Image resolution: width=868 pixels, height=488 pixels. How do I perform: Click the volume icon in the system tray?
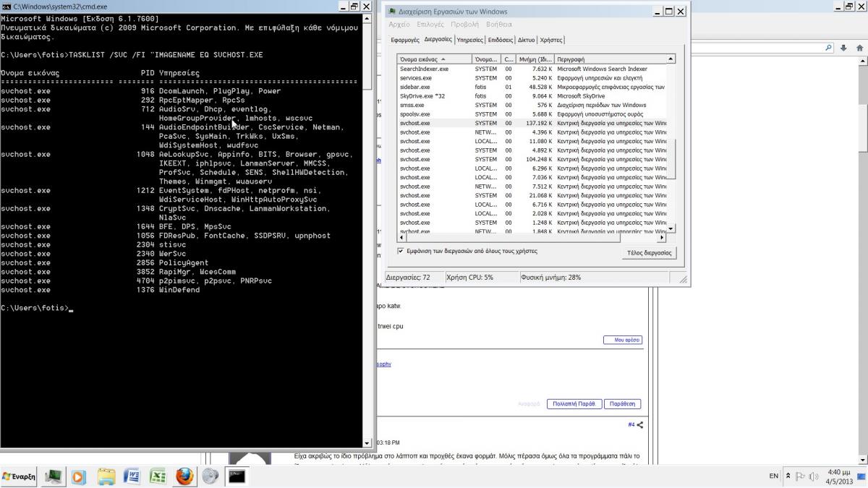(814, 476)
